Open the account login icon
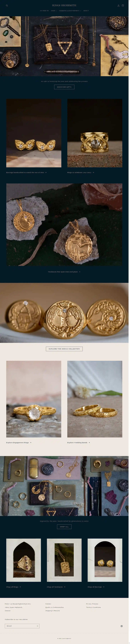This screenshot has height=644, width=130. pyautogui.click(x=118, y=5)
